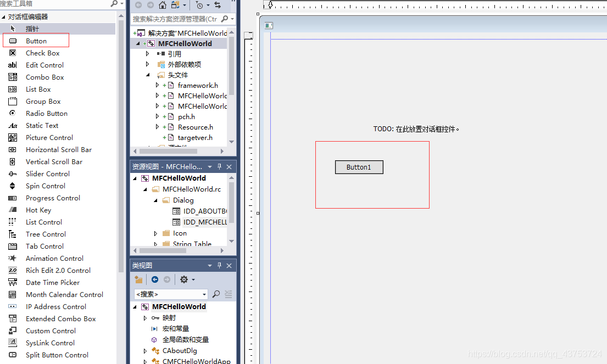This screenshot has height=364, width=607.
Task: Expand the 外部依赖项 node
Action: coord(147,64)
